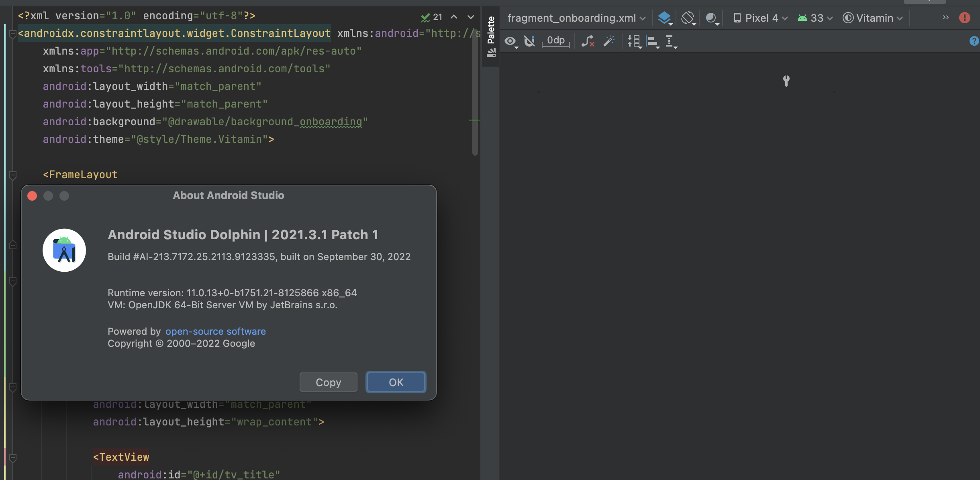Toggle orientation of the preview device

[688, 17]
